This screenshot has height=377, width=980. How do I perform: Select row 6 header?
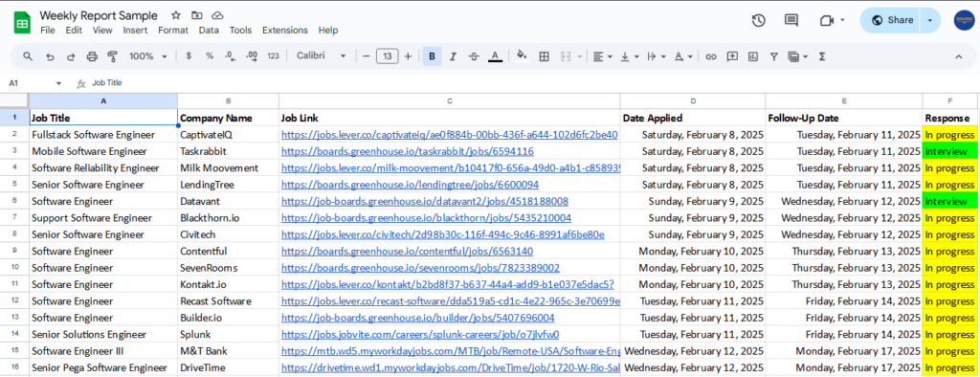(14, 201)
